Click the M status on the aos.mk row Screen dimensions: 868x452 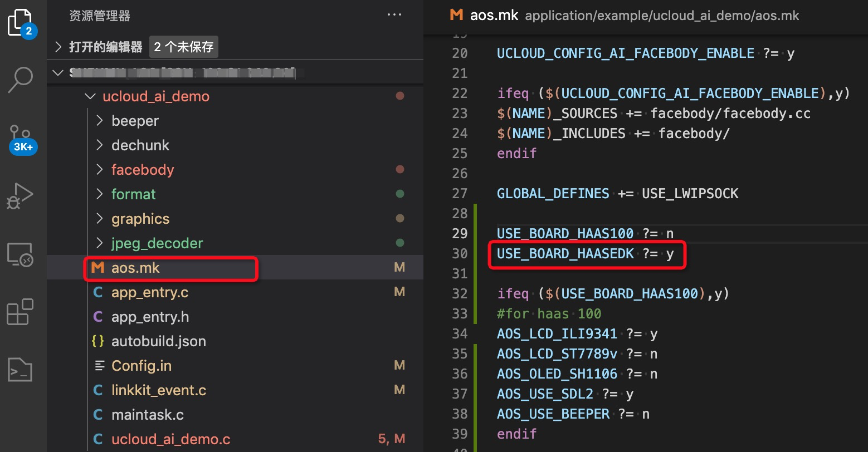point(399,268)
